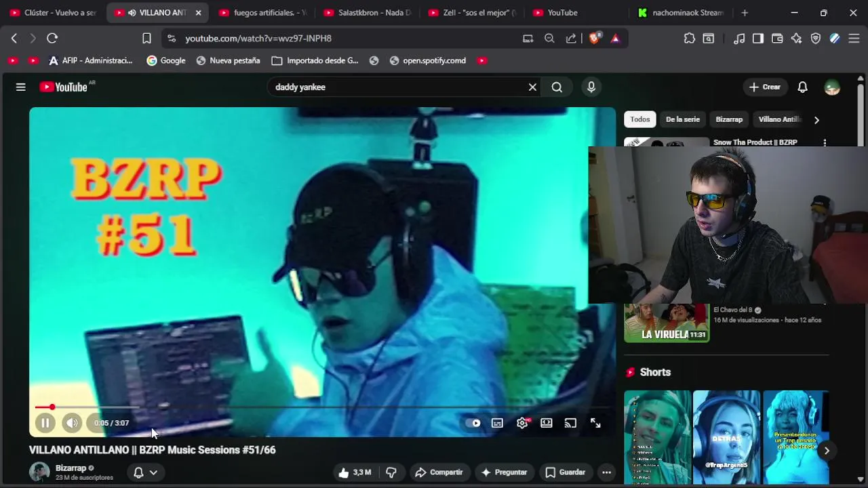868x488 pixels.
Task: Click the Compartir share button
Action: pyautogui.click(x=439, y=472)
